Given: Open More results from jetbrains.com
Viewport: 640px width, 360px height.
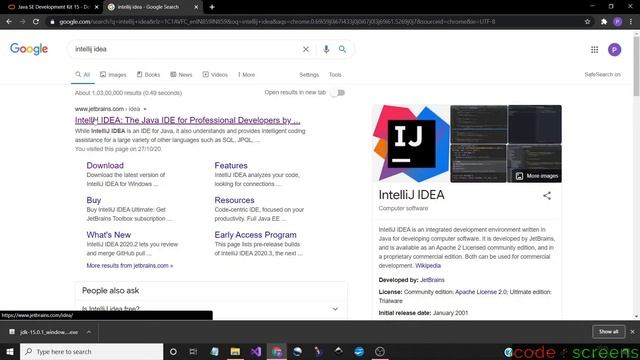Looking at the screenshot, I should click(129, 266).
